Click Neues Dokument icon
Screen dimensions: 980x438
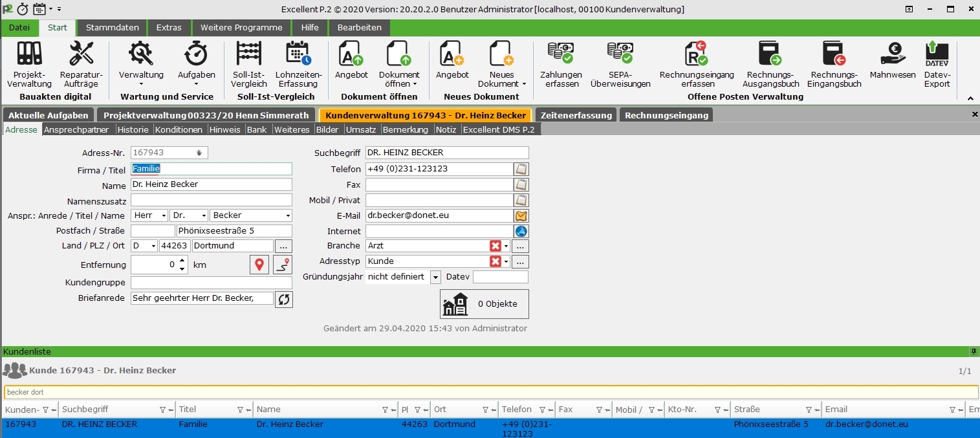pos(502,64)
